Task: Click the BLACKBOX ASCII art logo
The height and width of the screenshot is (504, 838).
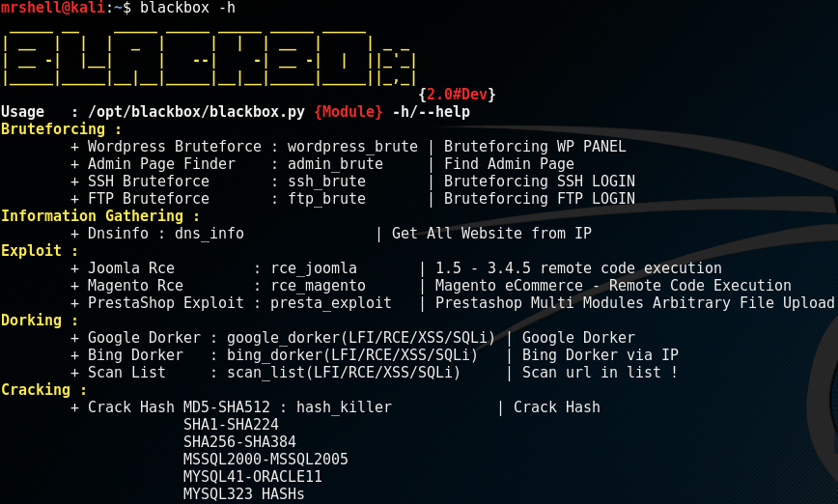Action: (209, 58)
